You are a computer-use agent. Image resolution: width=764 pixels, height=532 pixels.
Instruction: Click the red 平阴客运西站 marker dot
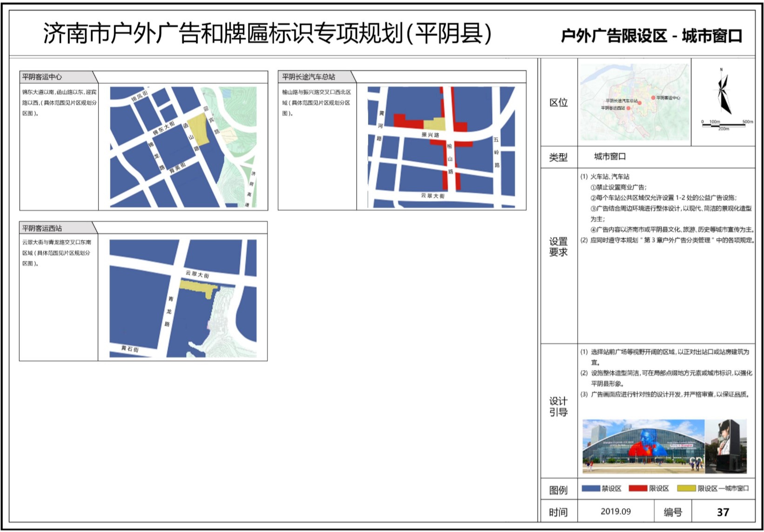click(x=629, y=108)
